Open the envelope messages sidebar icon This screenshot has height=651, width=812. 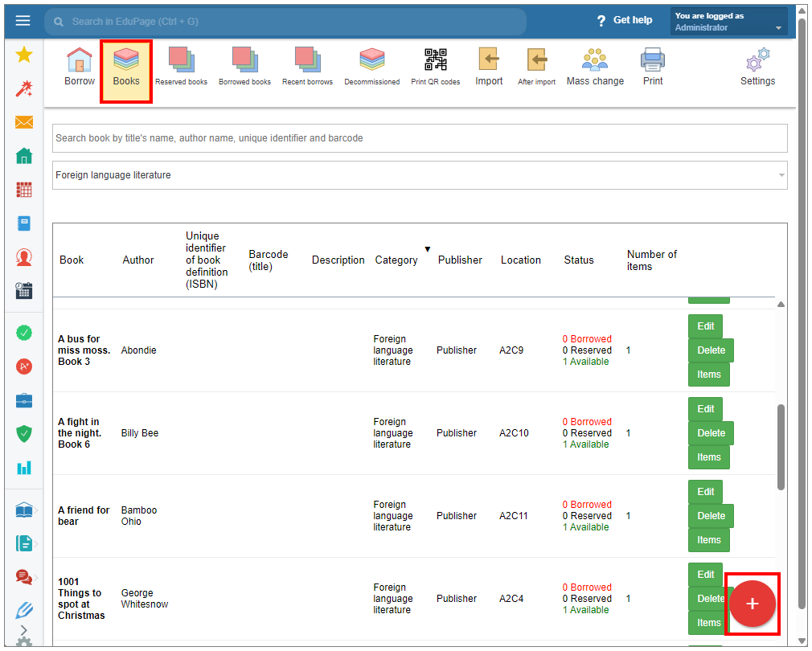[x=24, y=122]
